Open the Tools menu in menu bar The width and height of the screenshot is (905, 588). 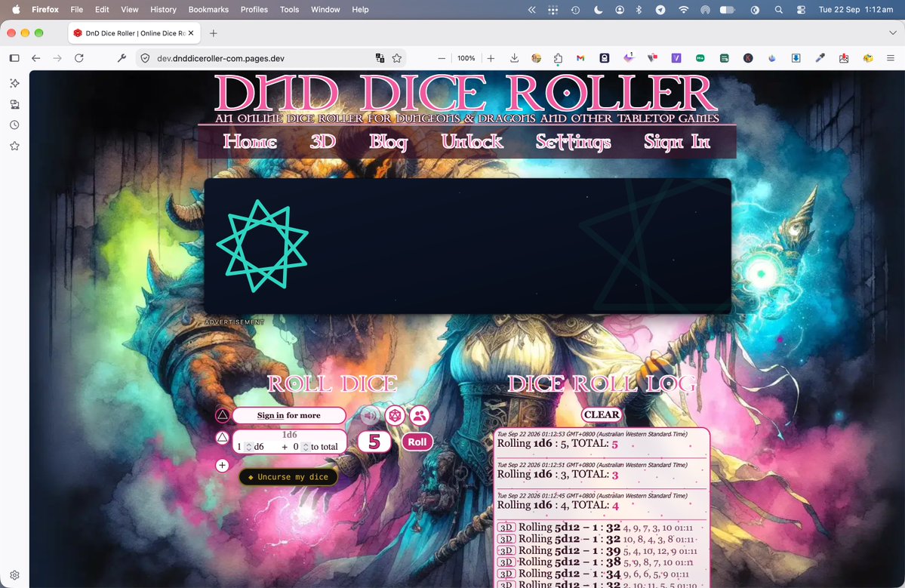point(289,9)
